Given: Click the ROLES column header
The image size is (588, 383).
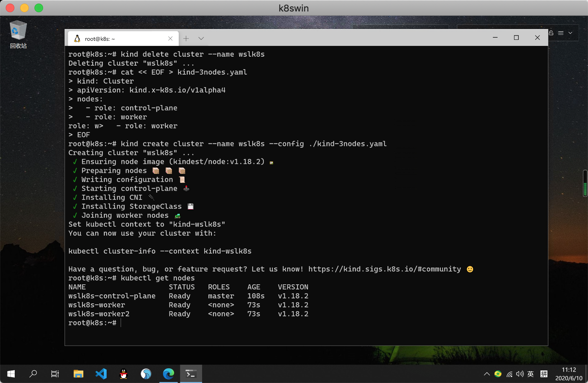Looking at the screenshot, I should 219,287.
